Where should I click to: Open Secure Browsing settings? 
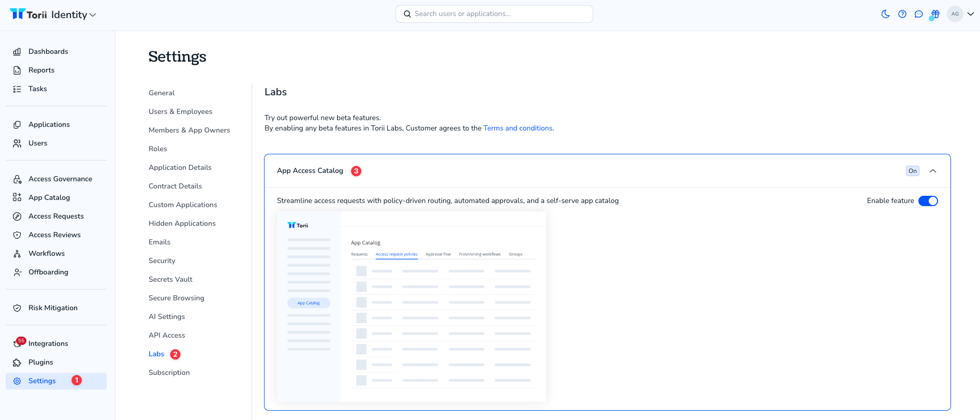coord(177,298)
